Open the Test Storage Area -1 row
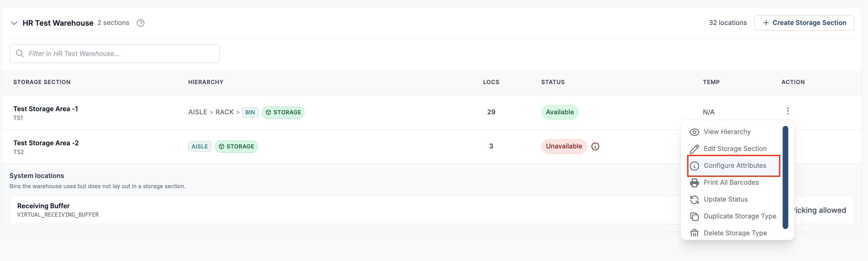The height and width of the screenshot is (261, 868). coord(432,113)
